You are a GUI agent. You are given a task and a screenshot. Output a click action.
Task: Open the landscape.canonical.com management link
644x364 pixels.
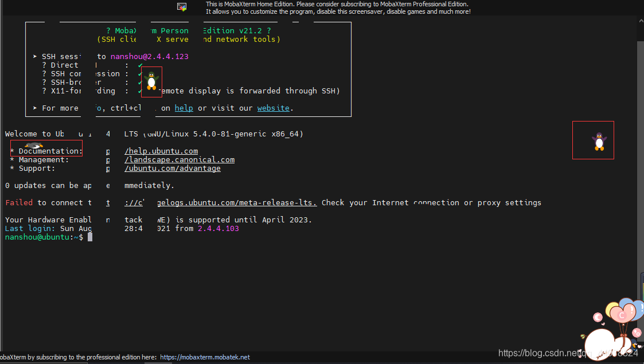pos(179,159)
